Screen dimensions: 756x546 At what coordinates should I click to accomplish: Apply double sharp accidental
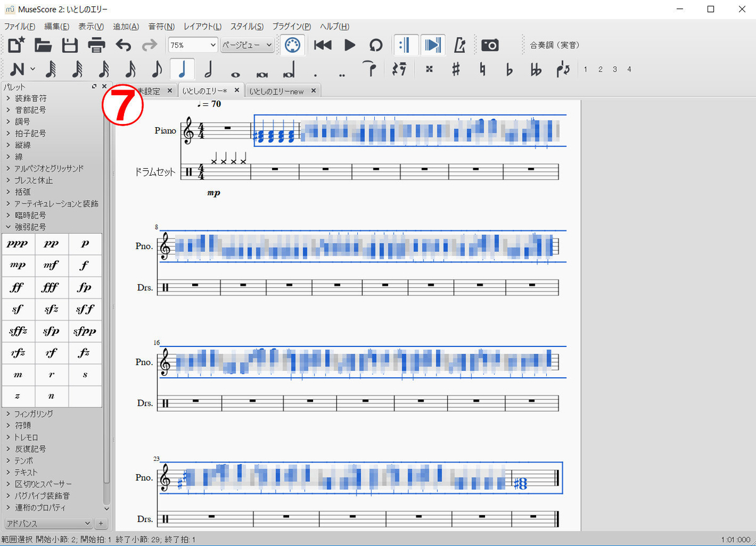[x=429, y=69]
